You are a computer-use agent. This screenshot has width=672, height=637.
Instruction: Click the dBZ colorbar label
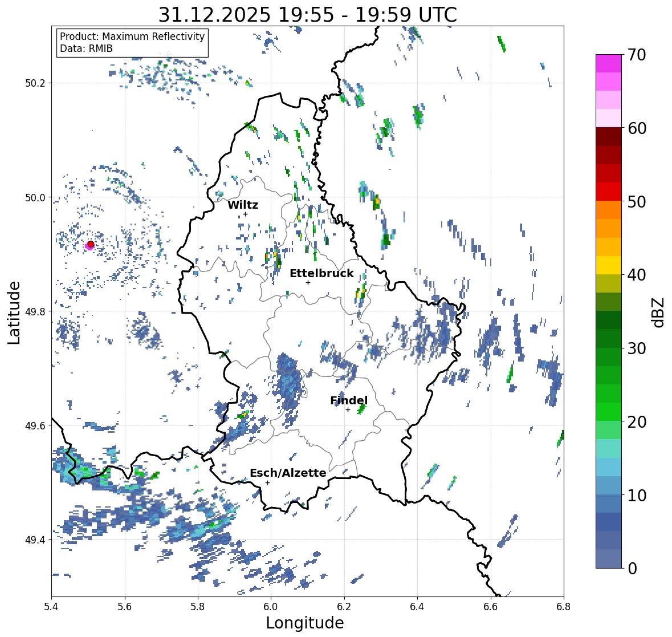tap(658, 312)
